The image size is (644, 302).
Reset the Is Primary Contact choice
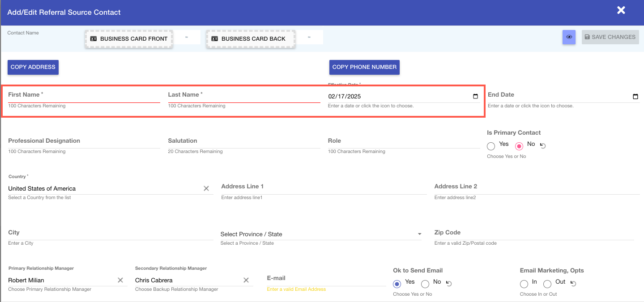[x=543, y=145]
